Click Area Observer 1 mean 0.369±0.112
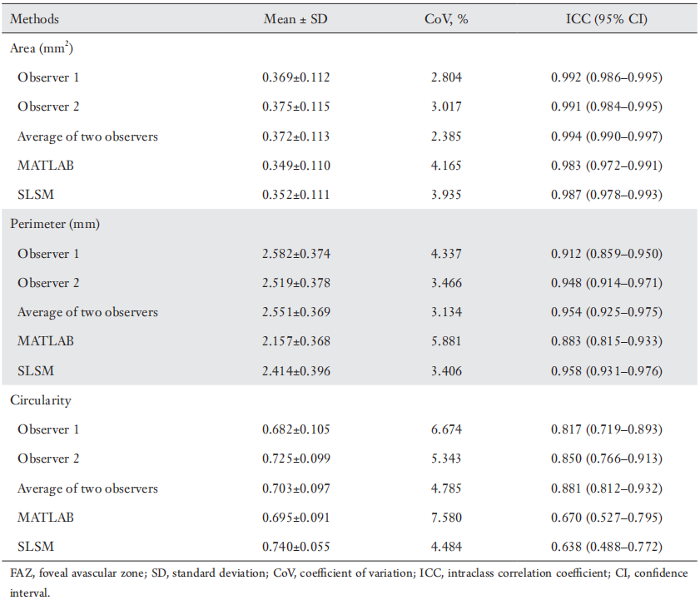Viewport: 700px width, 600px height. coord(296,77)
